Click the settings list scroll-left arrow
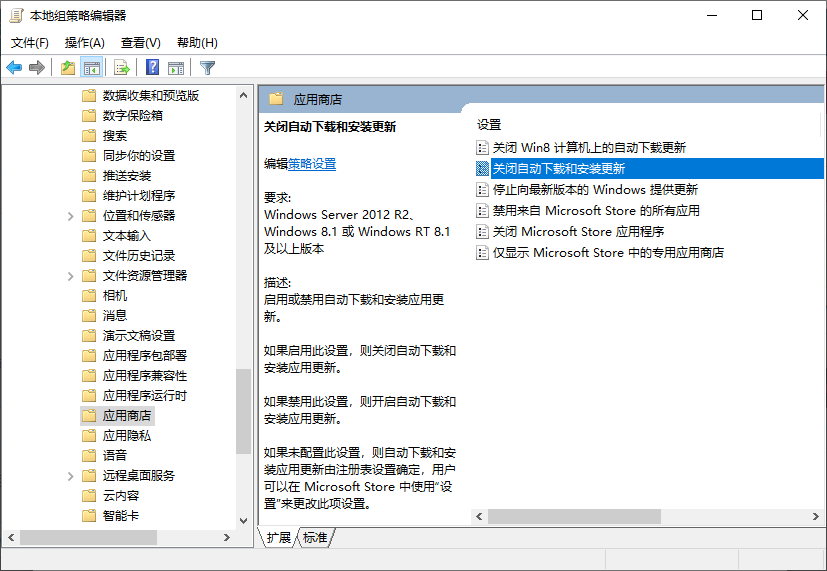This screenshot has width=827, height=571. click(x=479, y=516)
